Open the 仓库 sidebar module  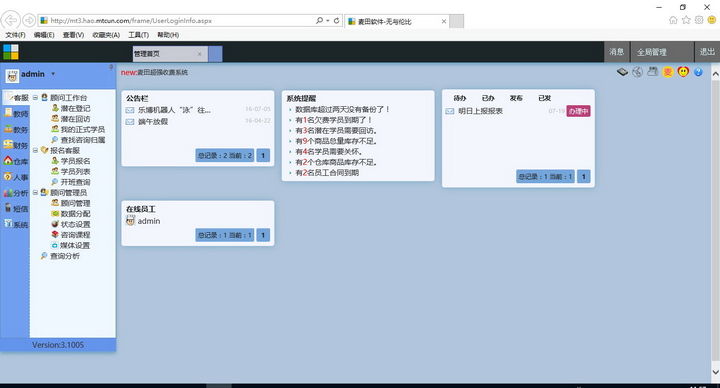pyautogui.click(x=16, y=161)
